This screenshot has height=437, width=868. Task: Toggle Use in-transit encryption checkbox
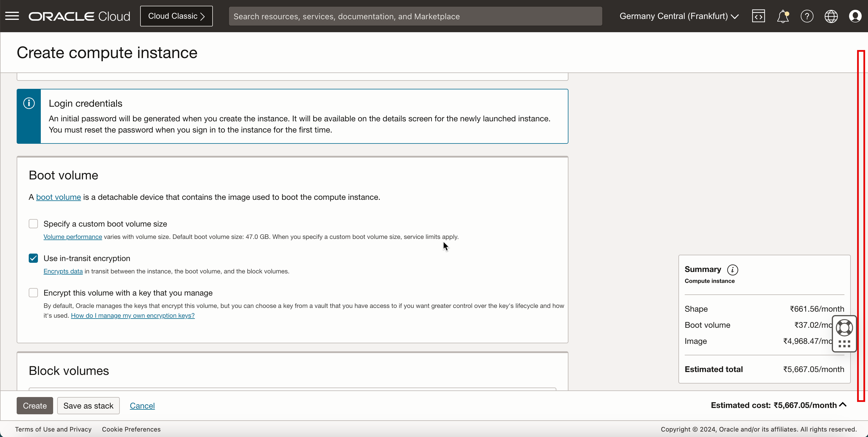click(x=33, y=258)
